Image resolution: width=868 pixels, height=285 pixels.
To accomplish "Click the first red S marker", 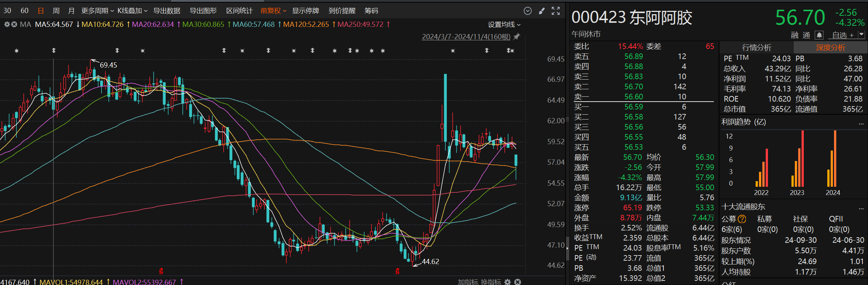I will click(x=161, y=271).
